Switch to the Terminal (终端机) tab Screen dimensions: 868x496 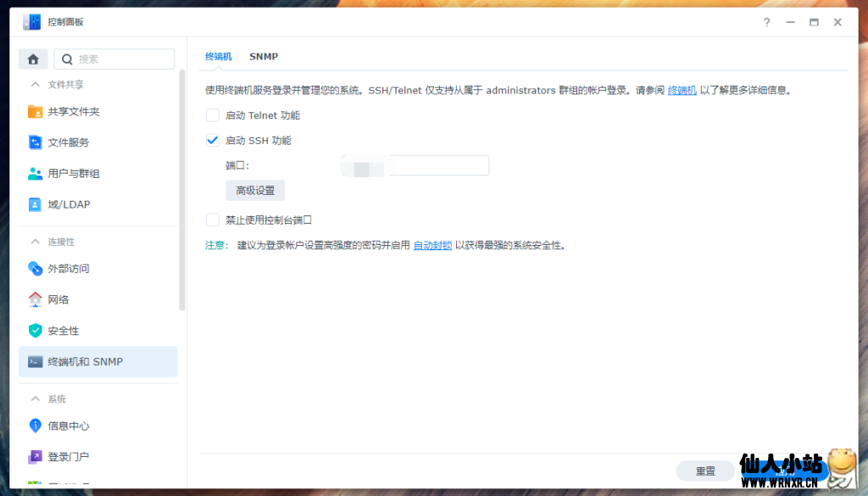pyautogui.click(x=218, y=57)
